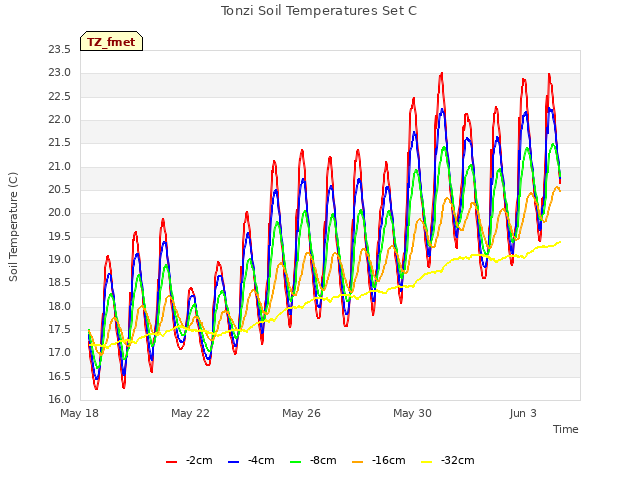The height and width of the screenshot is (480, 640).
Task: Click the 19.0 y-axis tick label
Action: click(60, 260)
